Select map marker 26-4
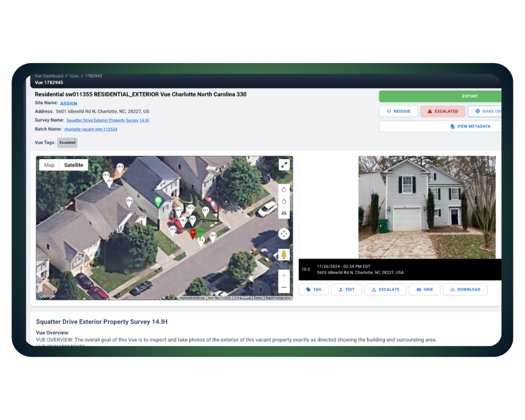Viewport: 525px width, 420px height. (106, 176)
